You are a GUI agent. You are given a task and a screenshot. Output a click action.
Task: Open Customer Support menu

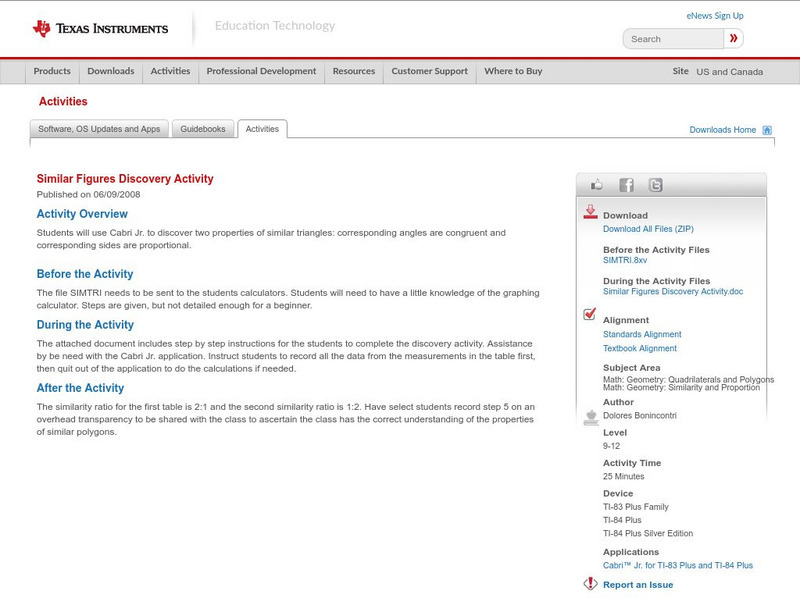click(430, 71)
